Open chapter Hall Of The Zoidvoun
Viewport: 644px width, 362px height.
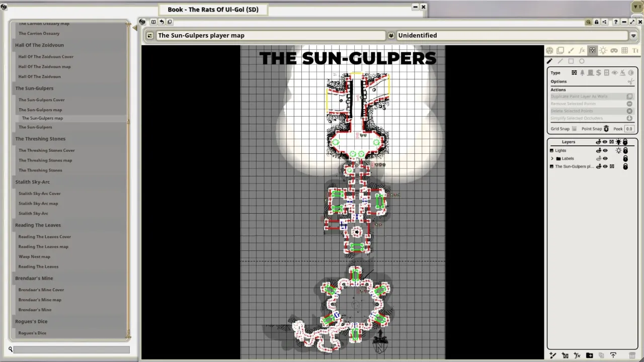click(x=39, y=45)
